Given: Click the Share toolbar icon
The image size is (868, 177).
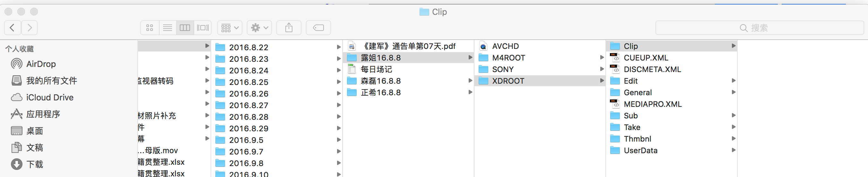Looking at the screenshot, I should coord(289,28).
